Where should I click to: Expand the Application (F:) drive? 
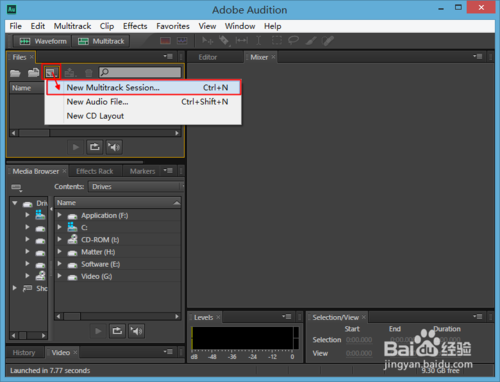[x=59, y=215]
